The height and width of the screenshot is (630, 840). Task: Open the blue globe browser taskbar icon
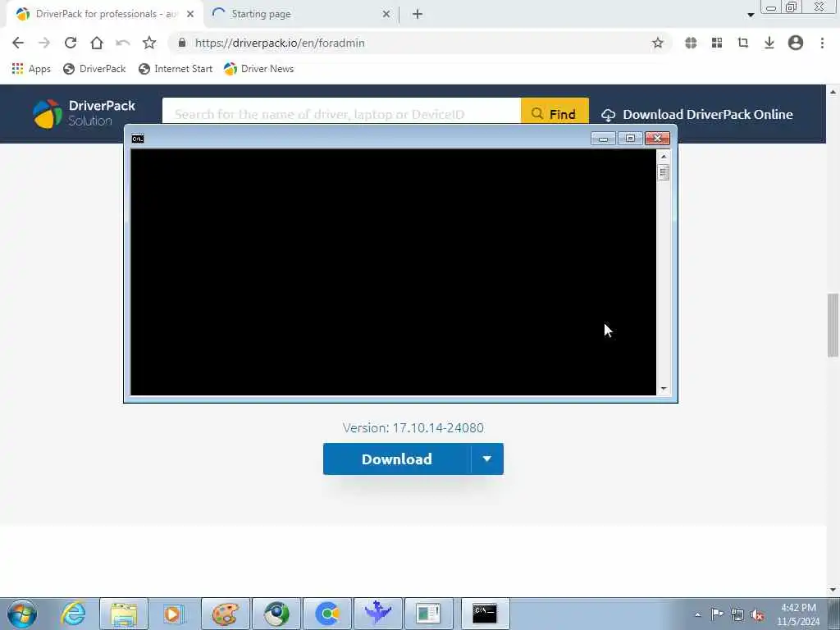point(276,614)
